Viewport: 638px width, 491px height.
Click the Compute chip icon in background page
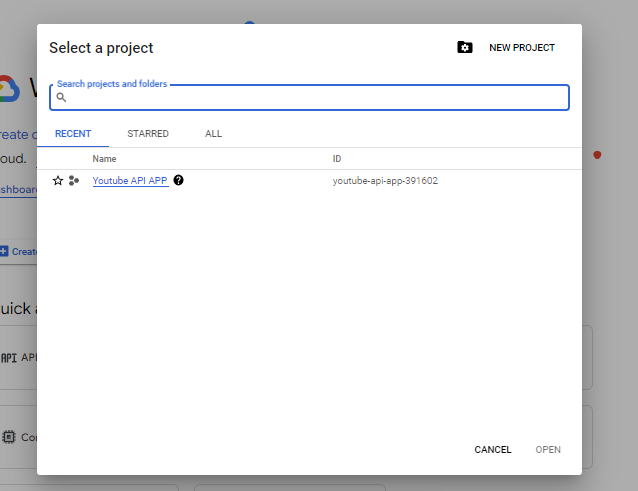click(x=9, y=437)
